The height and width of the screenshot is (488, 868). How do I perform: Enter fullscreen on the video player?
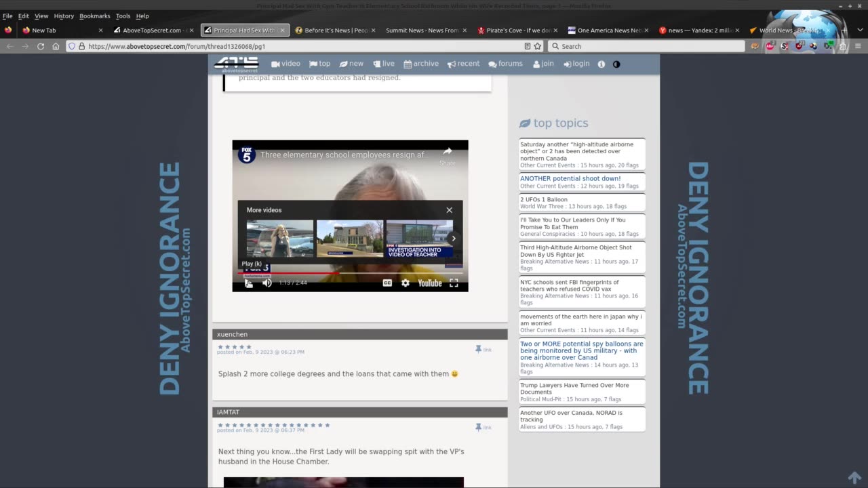tap(454, 283)
